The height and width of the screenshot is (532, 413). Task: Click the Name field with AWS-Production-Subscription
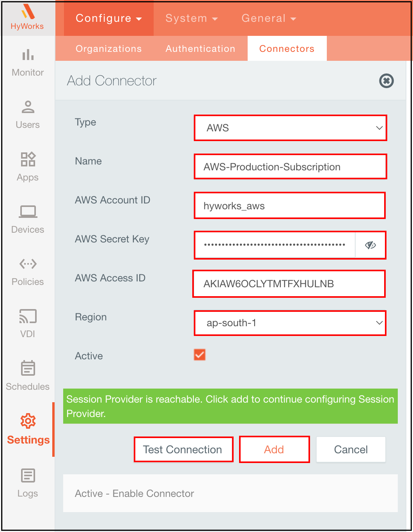291,167
